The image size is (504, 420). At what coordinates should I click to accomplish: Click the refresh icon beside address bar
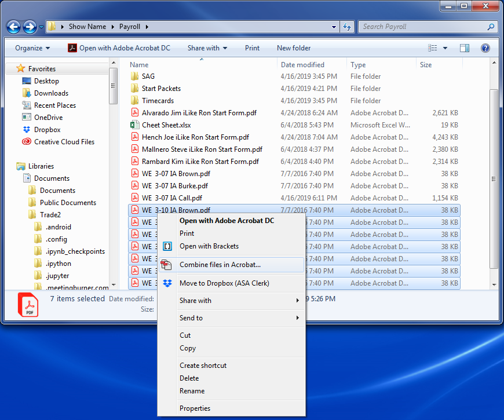pyautogui.click(x=347, y=27)
